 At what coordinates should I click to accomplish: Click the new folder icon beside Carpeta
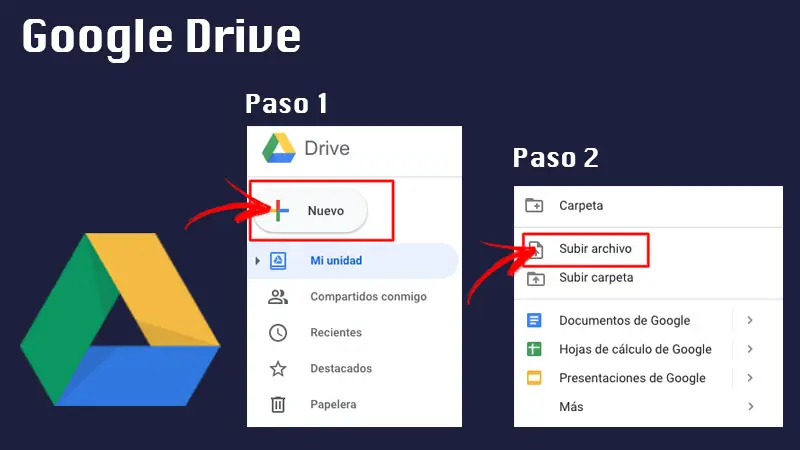(x=534, y=205)
